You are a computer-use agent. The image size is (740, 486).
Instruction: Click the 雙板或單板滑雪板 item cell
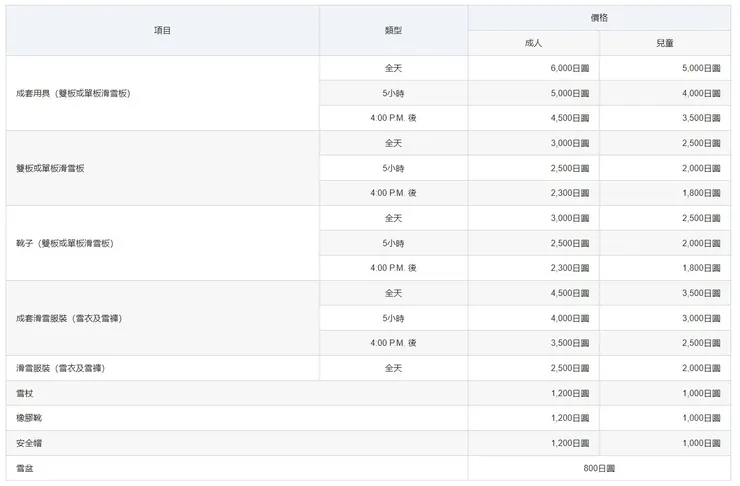pos(50,168)
